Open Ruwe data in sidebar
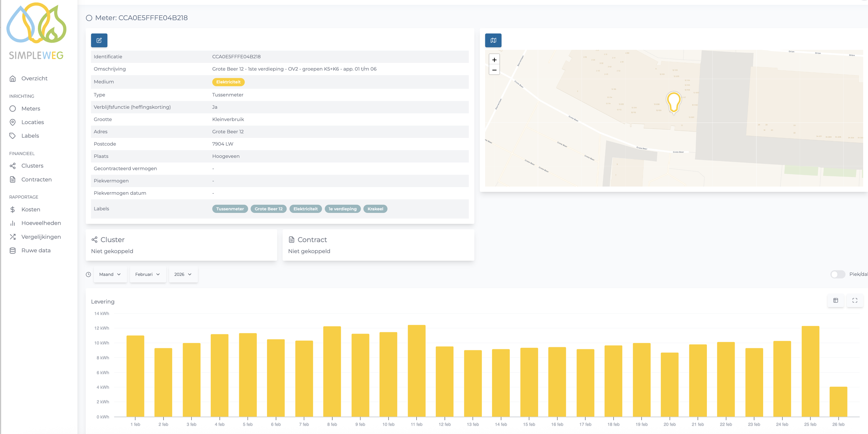Screen dimensions: 868x434 point(36,251)
